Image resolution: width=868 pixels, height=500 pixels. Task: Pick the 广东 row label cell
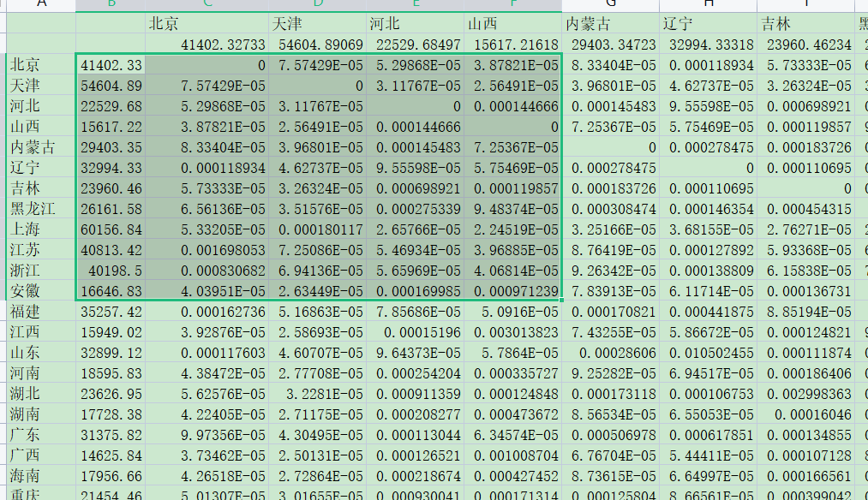41,435
